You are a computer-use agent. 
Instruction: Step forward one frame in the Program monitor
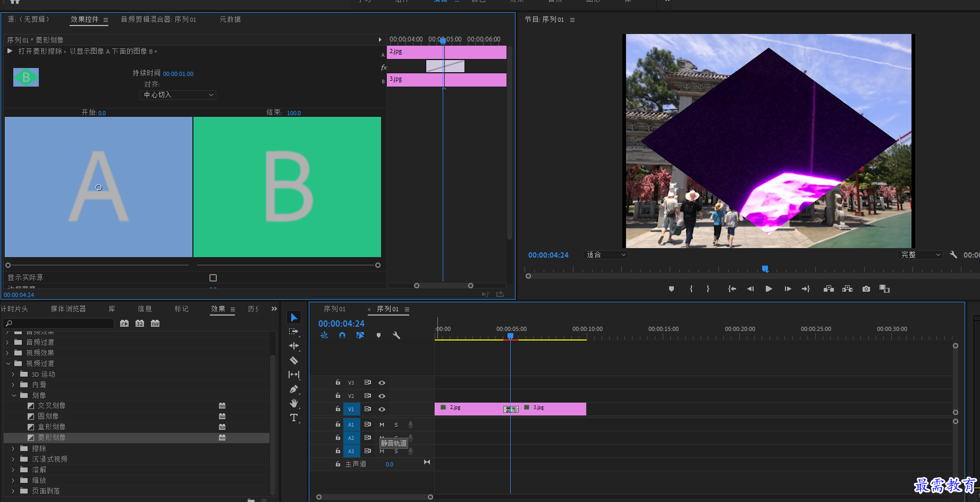point(788,289)
